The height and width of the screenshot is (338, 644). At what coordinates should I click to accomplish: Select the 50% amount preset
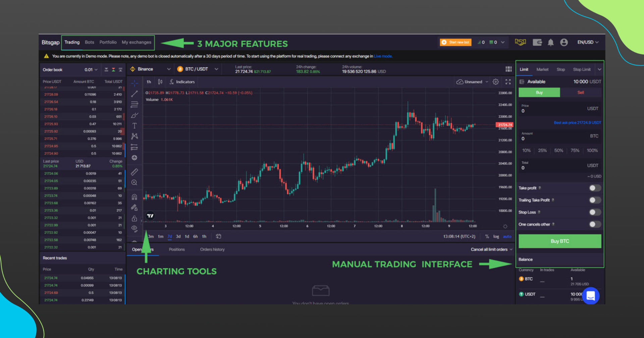558,151
